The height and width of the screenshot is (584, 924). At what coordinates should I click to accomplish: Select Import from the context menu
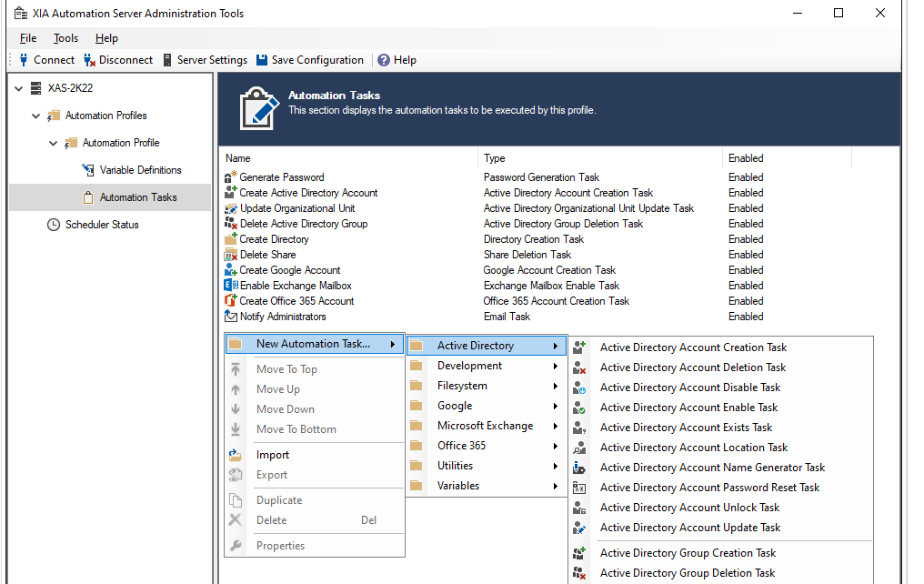272,455
